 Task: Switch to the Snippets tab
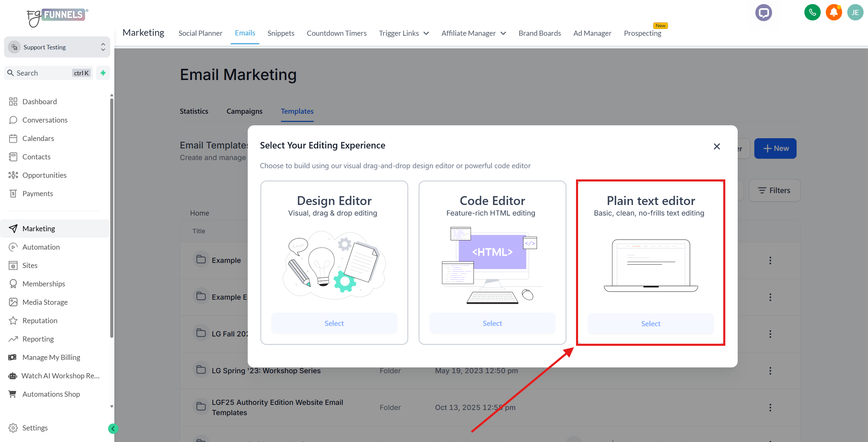281,33
